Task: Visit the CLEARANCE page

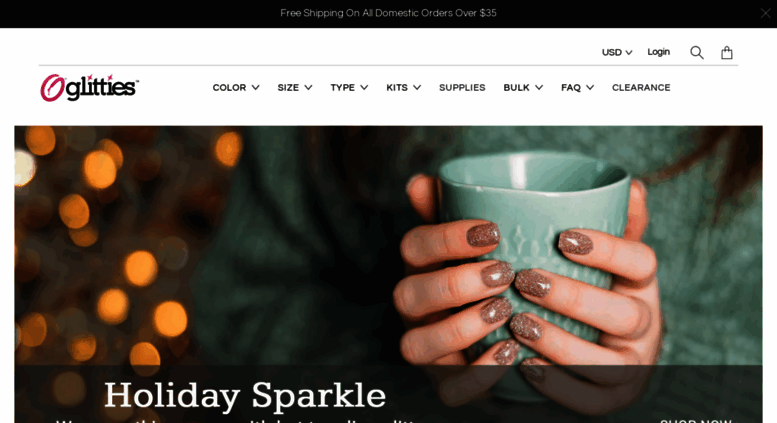Action: click(x=641, y=88)
